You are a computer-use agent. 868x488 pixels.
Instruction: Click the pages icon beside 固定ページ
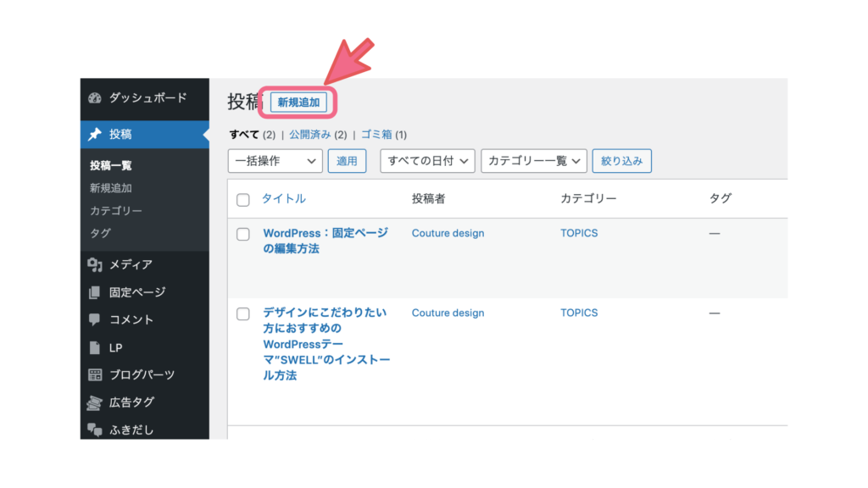[95, 292]
